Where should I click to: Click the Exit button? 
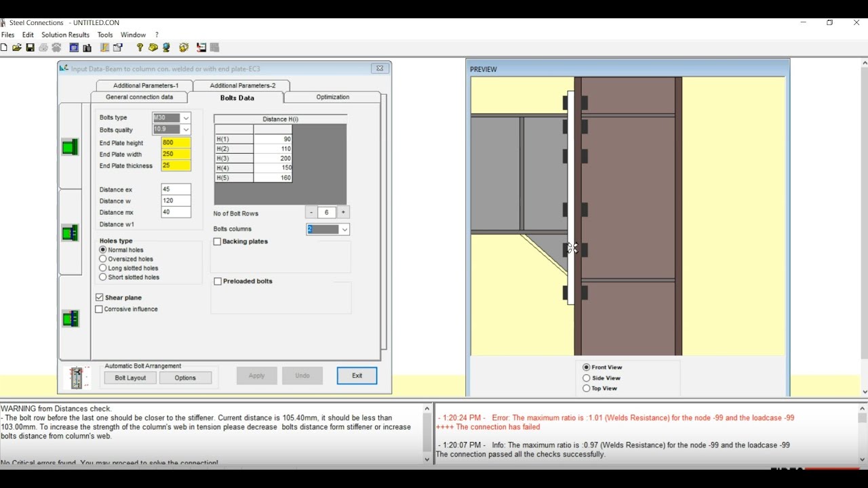click(x=357, y=375)
